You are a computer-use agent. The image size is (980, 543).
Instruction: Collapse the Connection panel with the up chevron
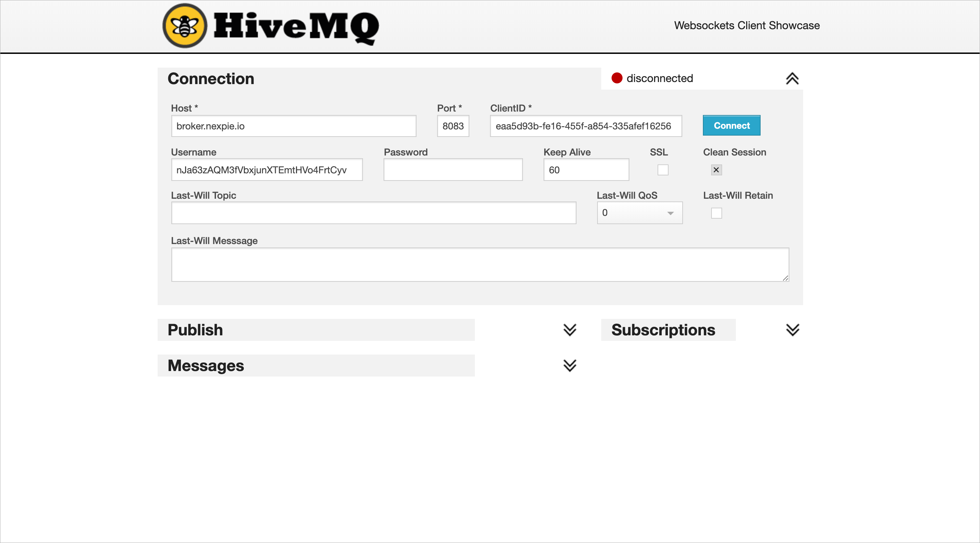(793, 79)
